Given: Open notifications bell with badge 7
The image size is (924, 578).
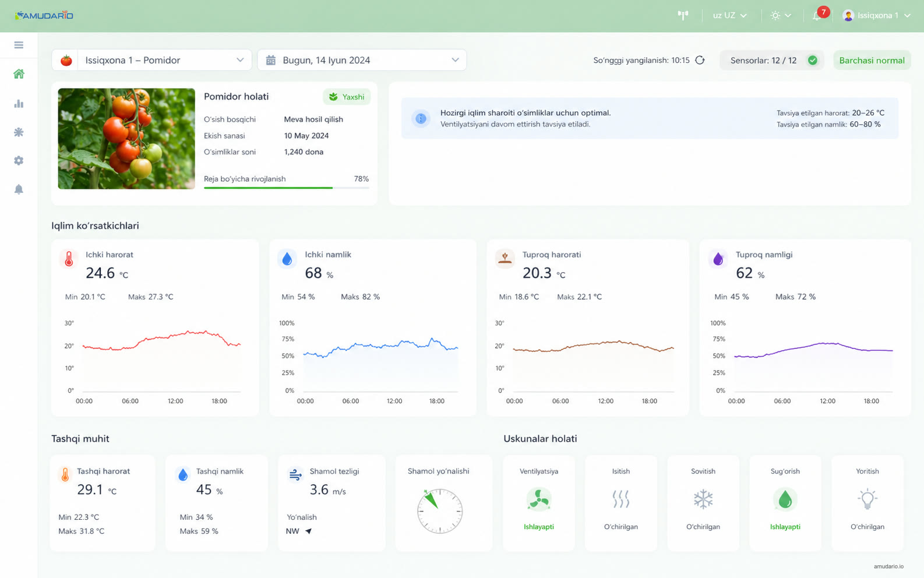Looking at the screenshot, I should point(819,14).
